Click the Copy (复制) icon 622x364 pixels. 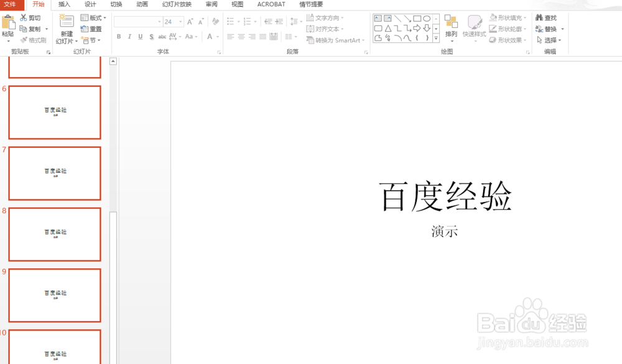(24, 29)
